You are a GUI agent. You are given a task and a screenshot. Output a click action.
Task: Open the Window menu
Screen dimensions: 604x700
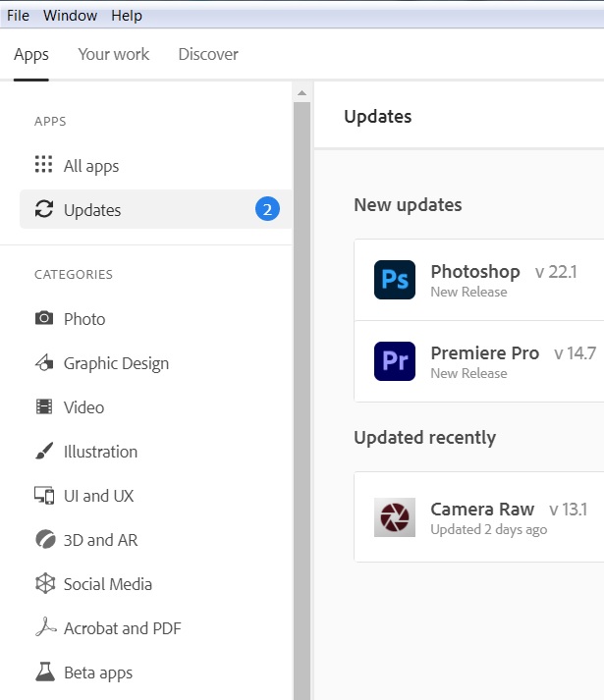point(70,16)
